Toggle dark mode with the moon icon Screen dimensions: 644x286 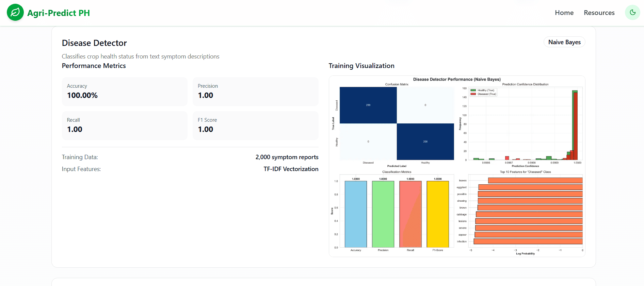point(632,13)
